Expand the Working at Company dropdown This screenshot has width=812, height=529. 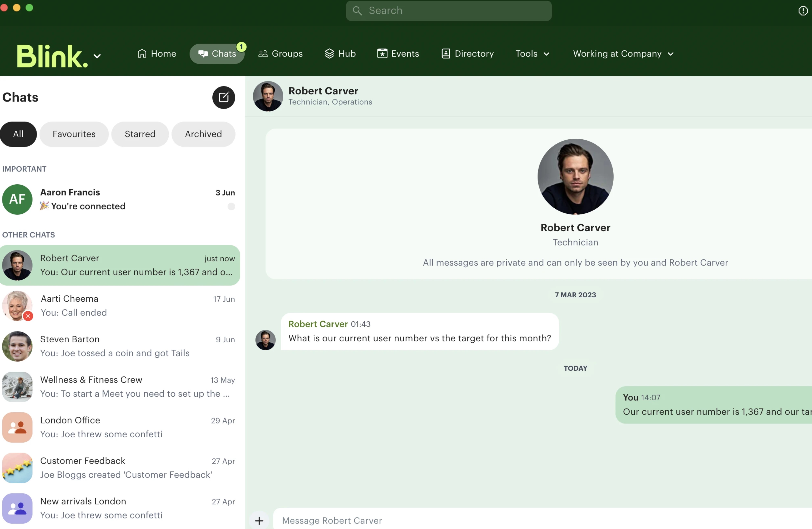(623, 54)
